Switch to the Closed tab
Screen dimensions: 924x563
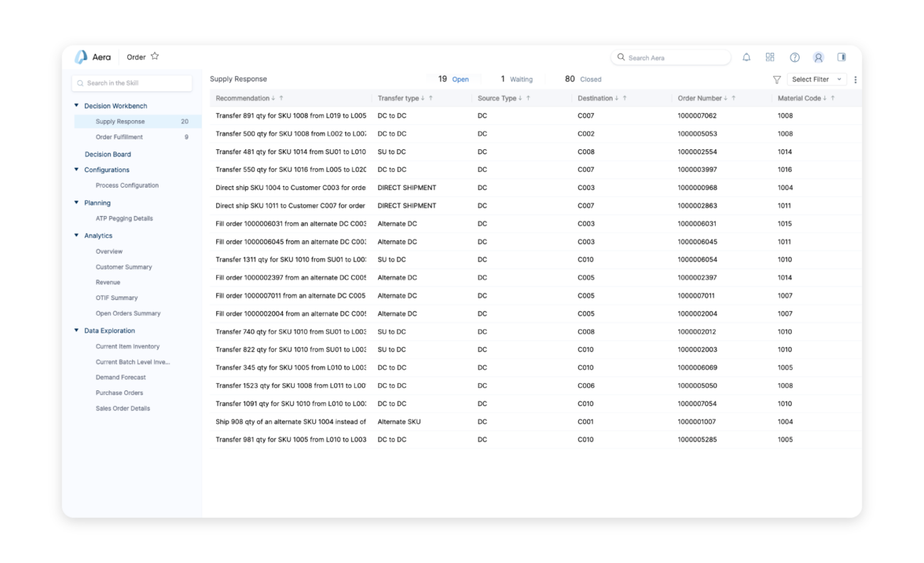coord(583,79)
